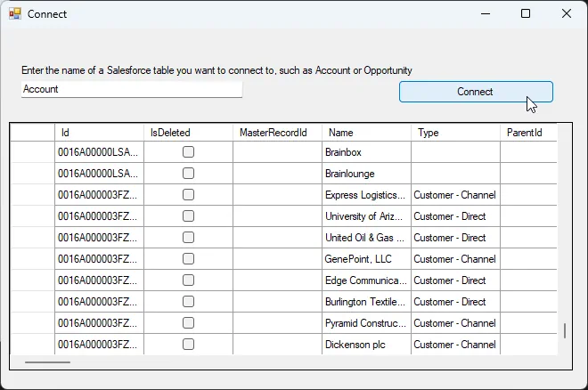Check IsDeleted box for GenePoint, LLC row
The width and height of the screenshot is (588, 390).
click(188, 259)
